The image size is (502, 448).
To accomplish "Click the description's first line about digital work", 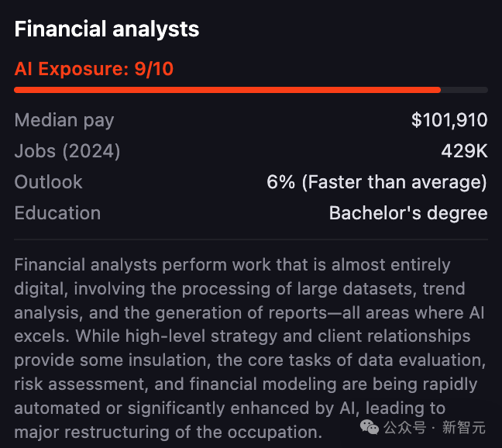I will tap(232, 264).
